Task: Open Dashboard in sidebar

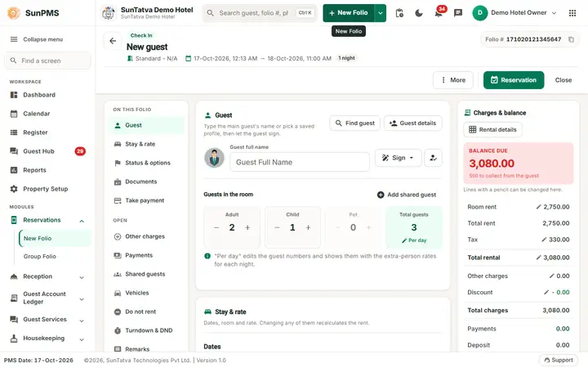Action: coord(47,95)
